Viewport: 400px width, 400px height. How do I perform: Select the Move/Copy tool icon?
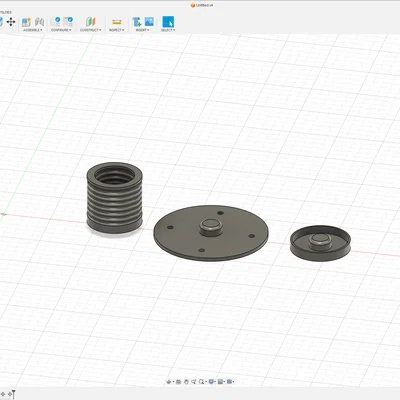tap(11, 22)
